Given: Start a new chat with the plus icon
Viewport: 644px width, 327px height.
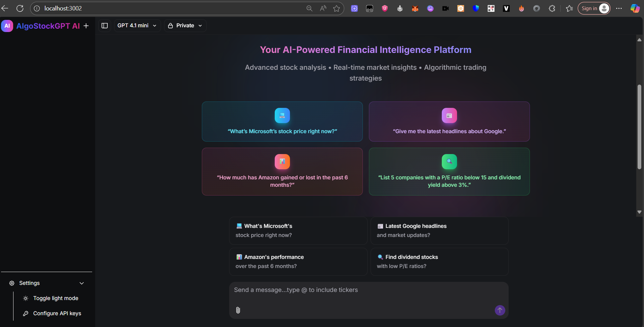Looking at the screenshot, I should [x=86, y=26].
